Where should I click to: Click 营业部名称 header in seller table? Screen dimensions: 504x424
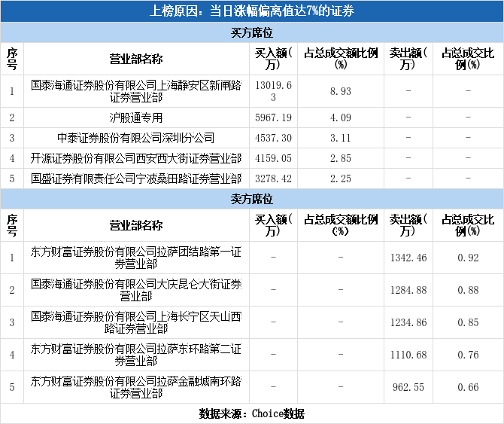(x=136, y=225)
